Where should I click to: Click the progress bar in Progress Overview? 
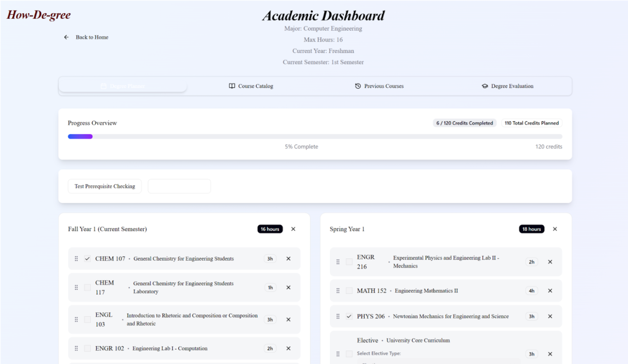pos(315,137)
